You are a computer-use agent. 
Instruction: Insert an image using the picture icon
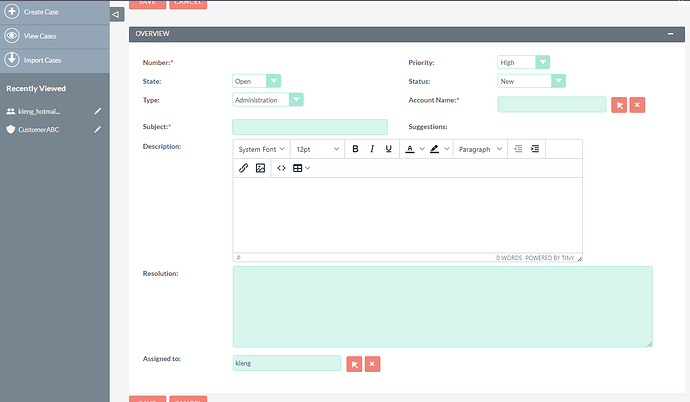click(261, 168)
